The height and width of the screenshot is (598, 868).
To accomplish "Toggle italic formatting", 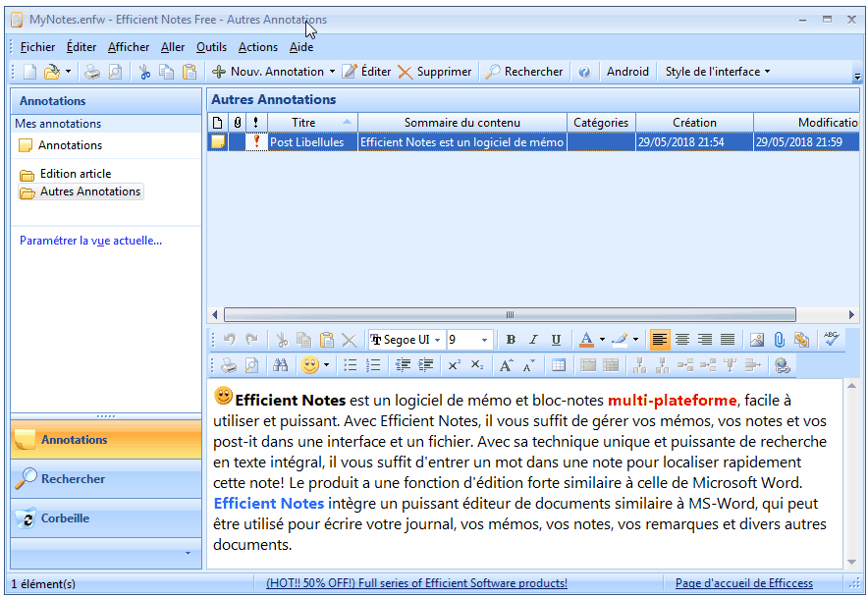I will click(x=533, y=340).
